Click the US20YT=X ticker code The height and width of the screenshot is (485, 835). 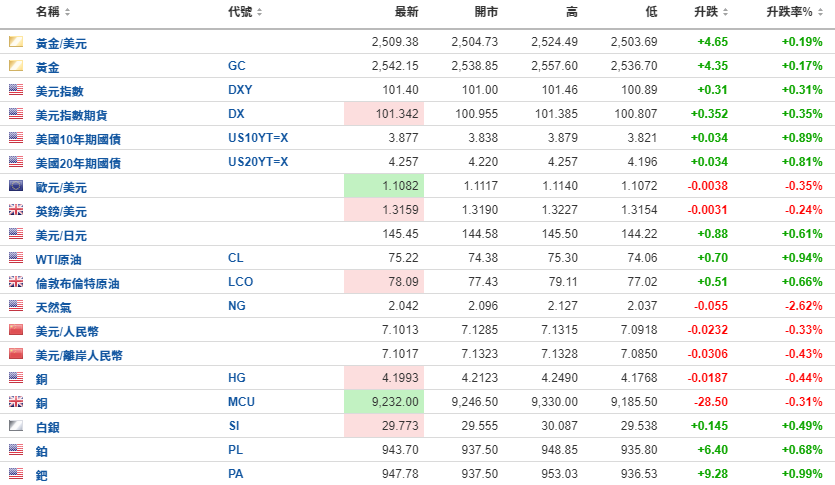pyautogui.click(x=257, y=162)
